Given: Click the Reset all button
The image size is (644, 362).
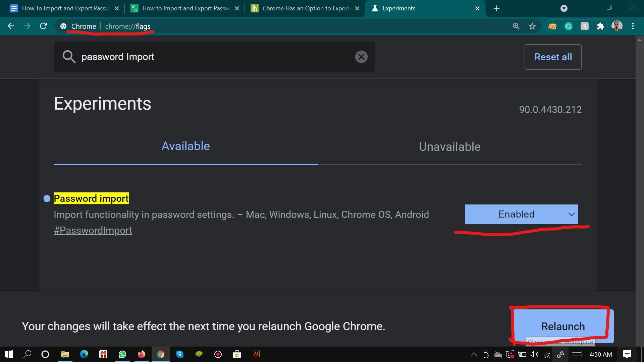Looking at the screenshot, I should point(553,57).
